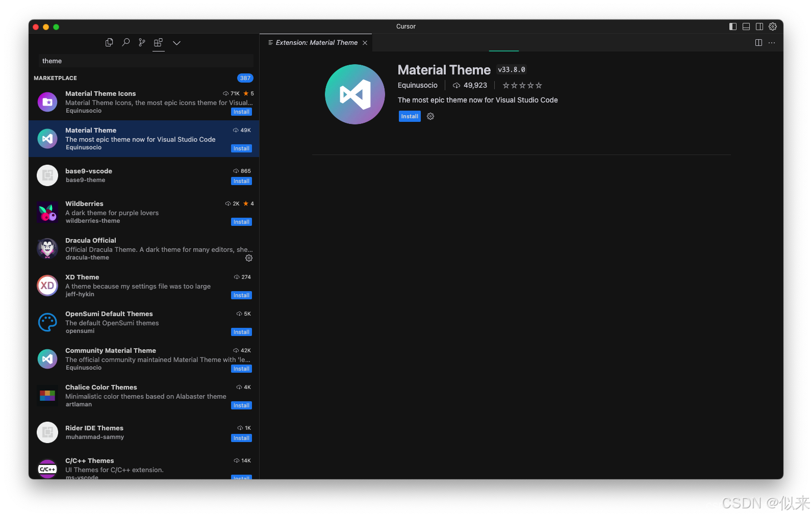Click the wildberries-theme publisher name
The height and width of the screenshot is (517, 812).
93,221
